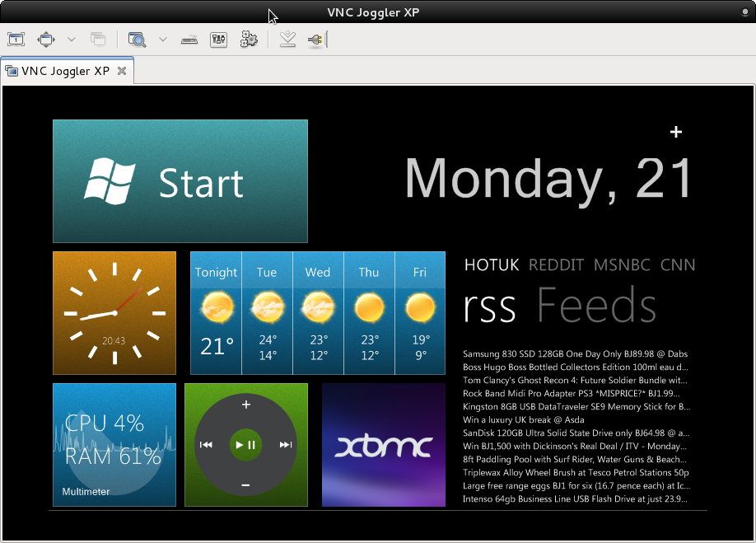Open the Multimeter CPU and RAM tile

click(x=114, y=445)
